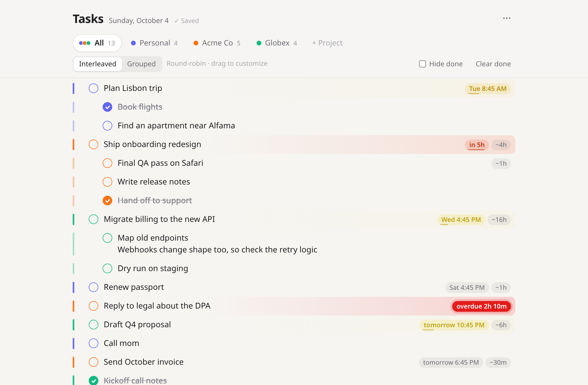Click the Sunday, October 4 date label

(x=139, y=21)
